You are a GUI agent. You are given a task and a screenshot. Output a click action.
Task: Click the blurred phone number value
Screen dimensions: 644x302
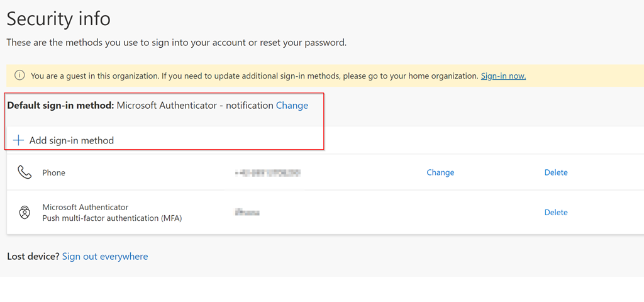coord(267,172)
